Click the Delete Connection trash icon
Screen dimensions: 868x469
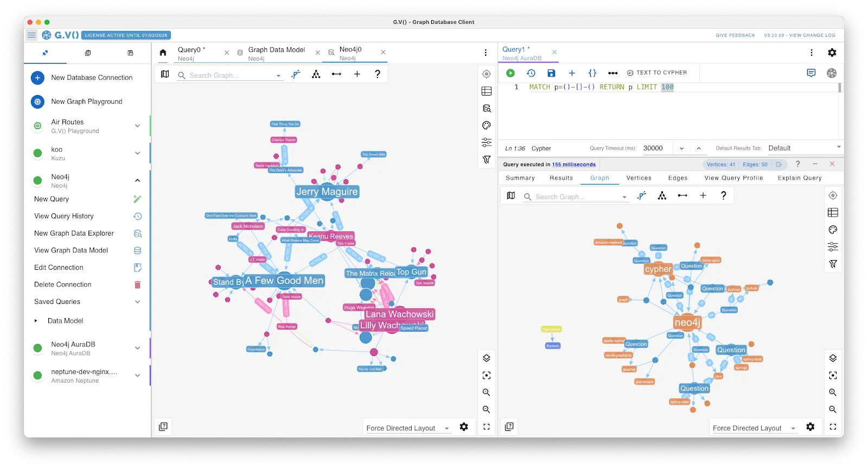coord(137,284)
